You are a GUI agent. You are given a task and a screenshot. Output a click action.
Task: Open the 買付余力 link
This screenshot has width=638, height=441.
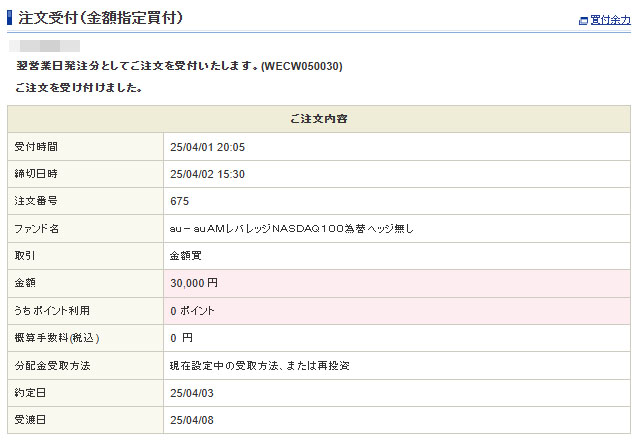[x=610, y=20]
